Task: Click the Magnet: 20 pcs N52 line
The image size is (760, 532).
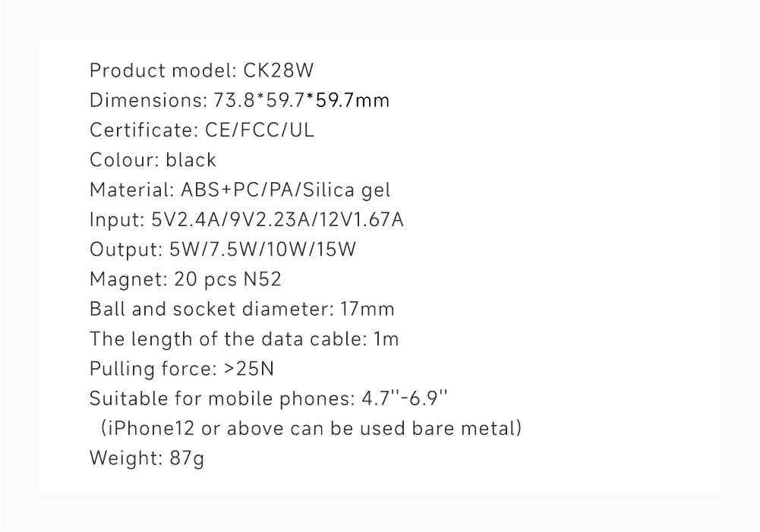Action: click(186, 279)
